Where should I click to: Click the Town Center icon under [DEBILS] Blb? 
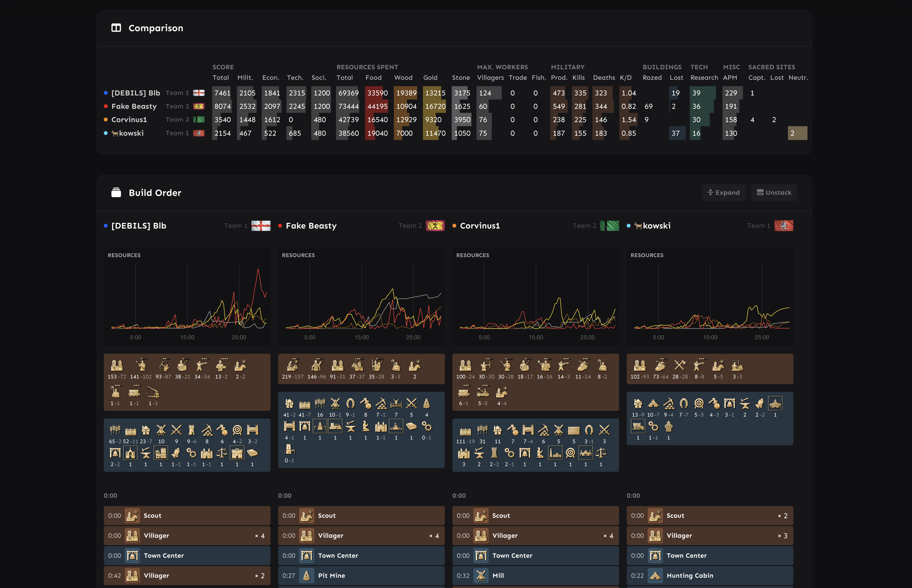click(x=133, y=556)
